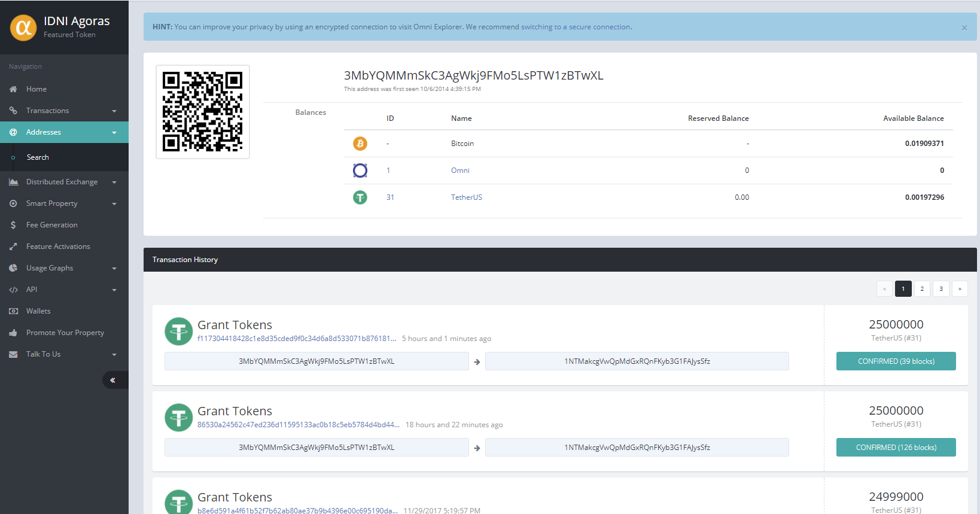Click the CONFIRMED (39 blocks) button
This screenshot has width=980, height=514.
(896, 361)
